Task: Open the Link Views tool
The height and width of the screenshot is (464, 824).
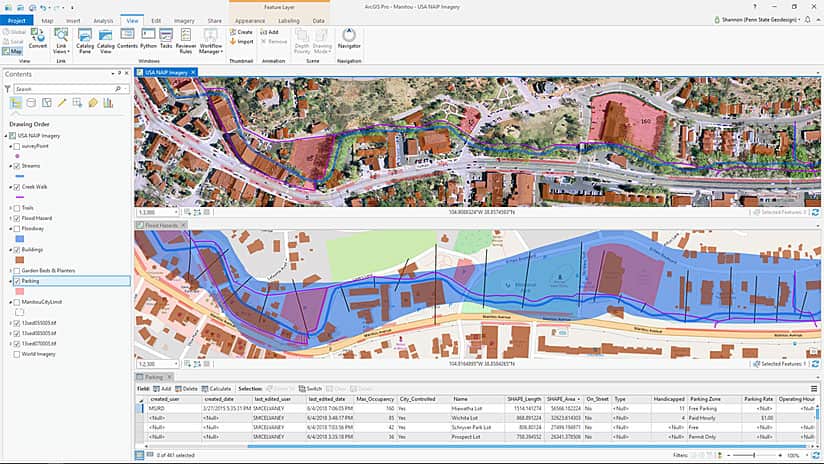Action: pyautogui.click(x=61, y=41)
